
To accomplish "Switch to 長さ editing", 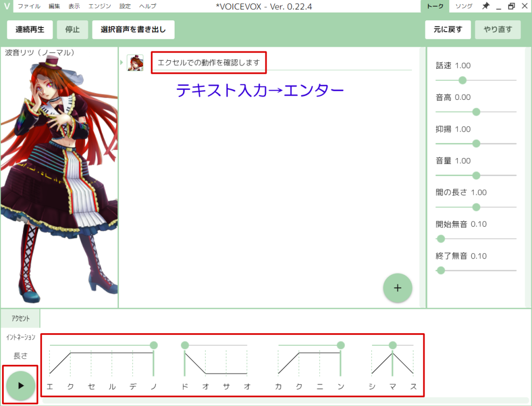I will click(21, 356).
